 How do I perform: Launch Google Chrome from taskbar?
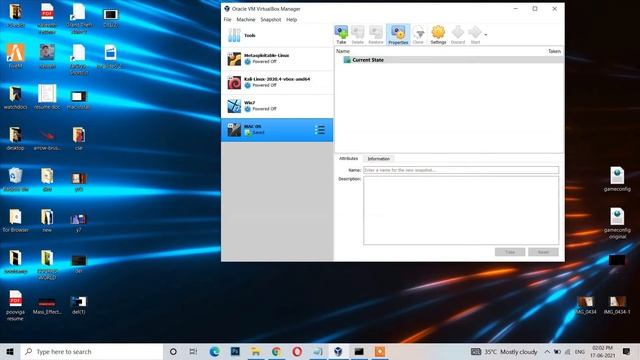pos(276,351)
